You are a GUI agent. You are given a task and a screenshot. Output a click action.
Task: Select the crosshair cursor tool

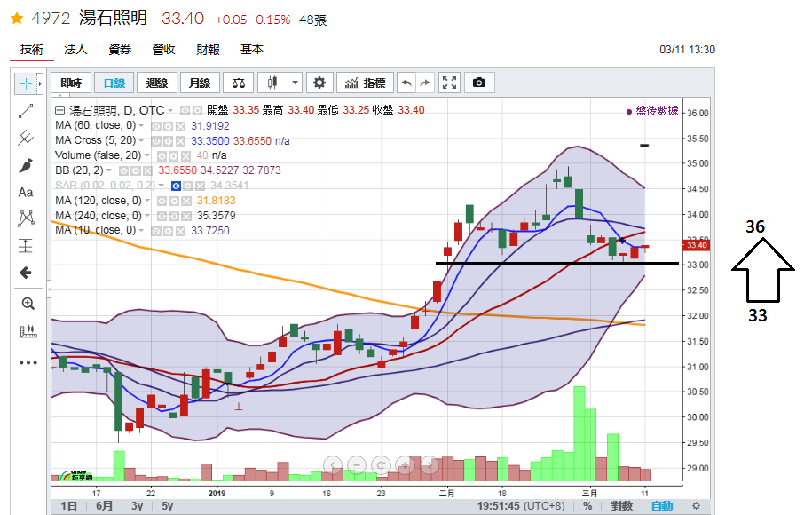pos(26,83)
